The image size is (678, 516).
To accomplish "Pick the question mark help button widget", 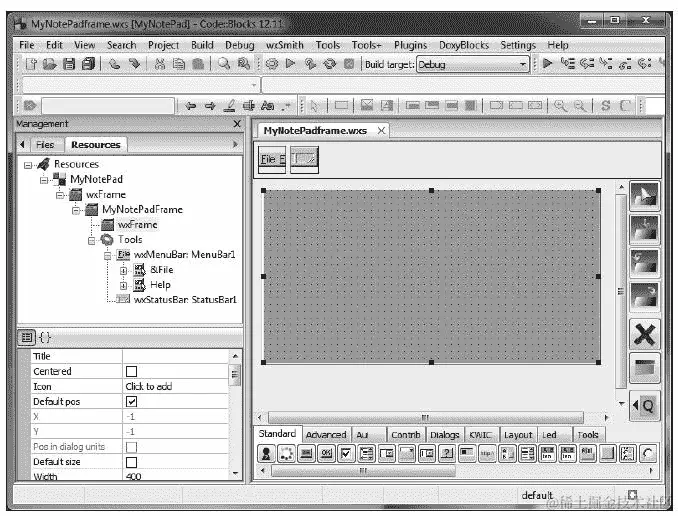I will (447, 453).
